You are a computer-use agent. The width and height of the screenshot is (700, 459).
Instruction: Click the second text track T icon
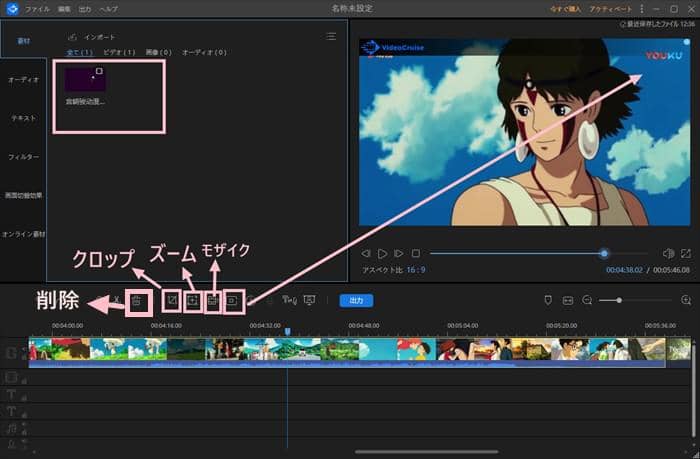(11, 411)
